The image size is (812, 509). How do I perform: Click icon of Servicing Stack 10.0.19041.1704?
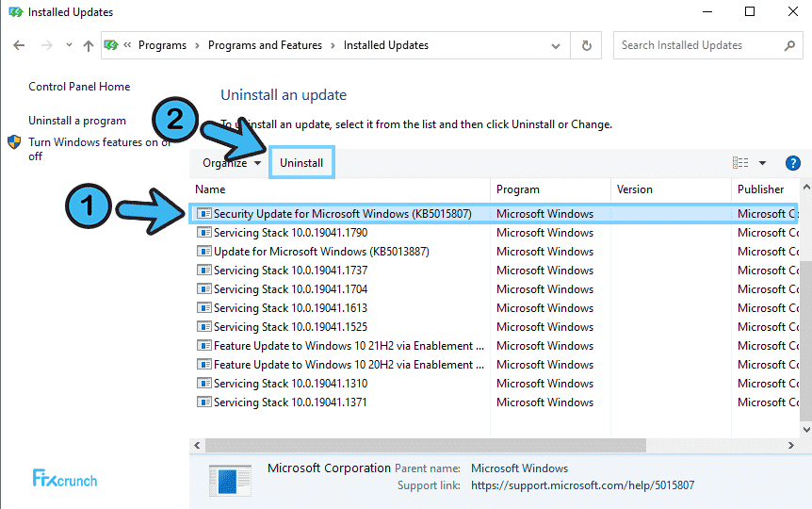click(x=204, y=289)
